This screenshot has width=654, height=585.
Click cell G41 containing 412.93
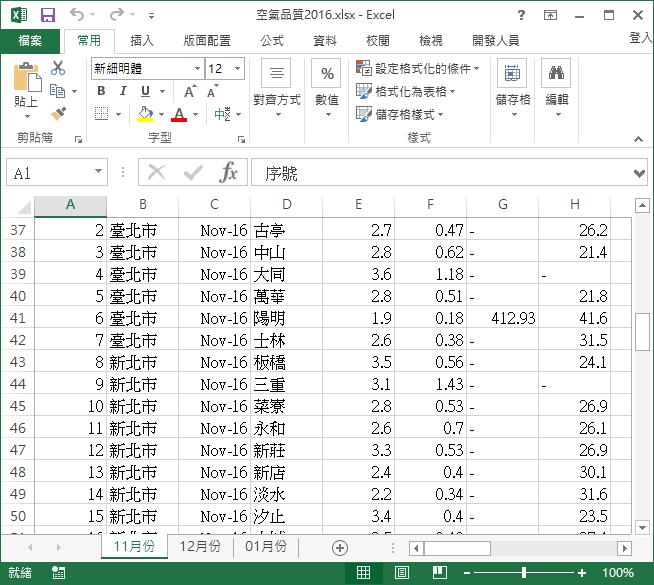point(503,318)
